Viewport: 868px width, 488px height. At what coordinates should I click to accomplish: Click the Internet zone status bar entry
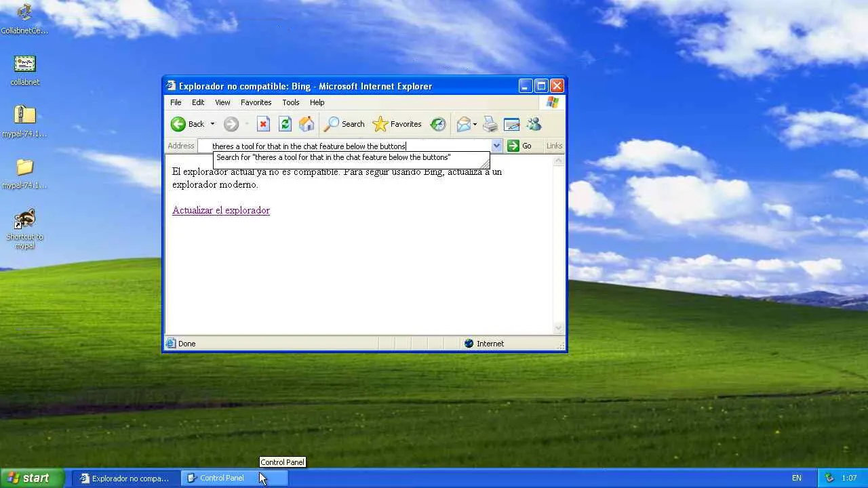point(484,344)
